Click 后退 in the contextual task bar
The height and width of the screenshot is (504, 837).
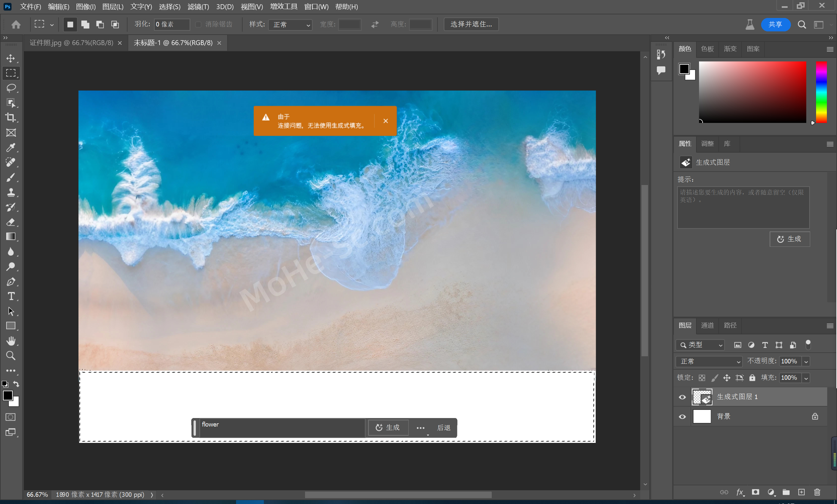pos(444,428)
